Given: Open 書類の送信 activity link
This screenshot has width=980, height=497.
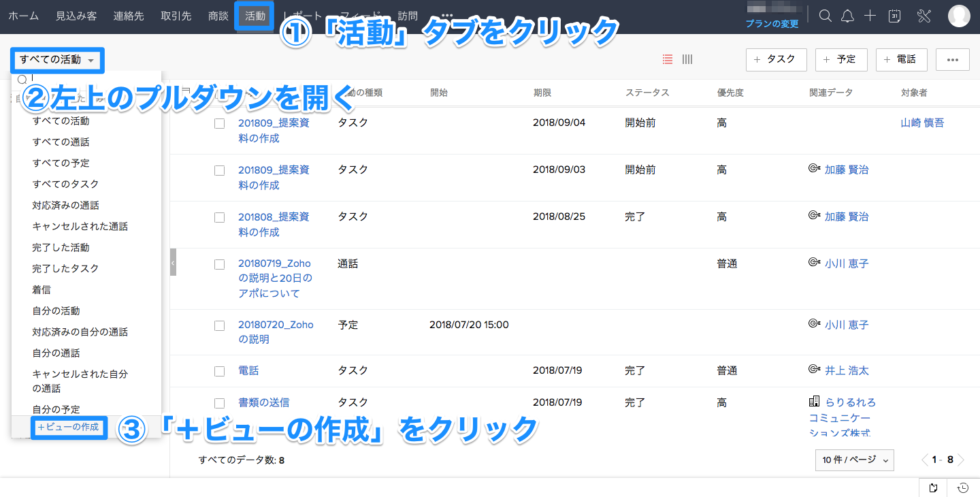Looking at the screenshot, I should pos(263,403).
